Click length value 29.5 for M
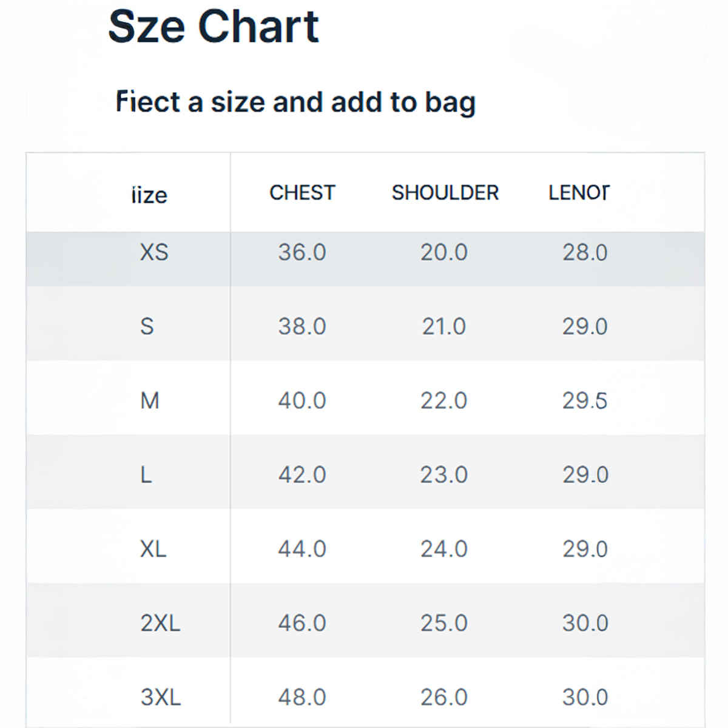 tap(585, 400)
